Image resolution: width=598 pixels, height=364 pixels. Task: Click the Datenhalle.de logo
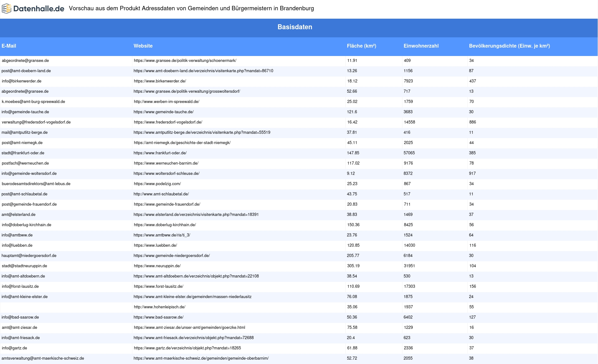pyautogui.click(x=33, y=9)
